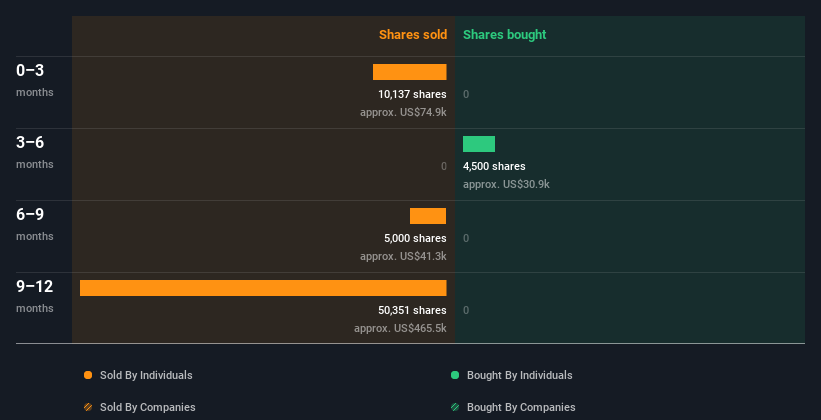
Task: Click the approx. US$465.5k amount
Action: pyautogui.click(x=400, y=328)
